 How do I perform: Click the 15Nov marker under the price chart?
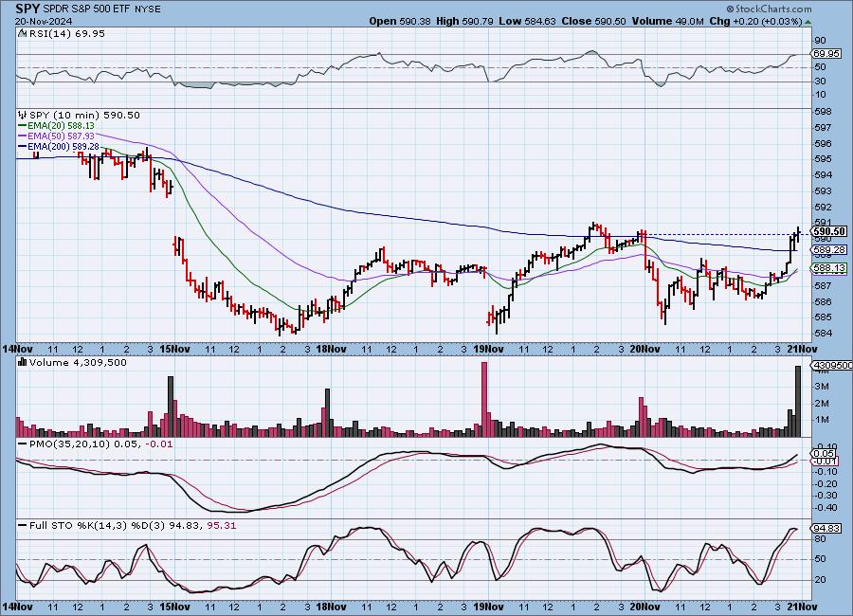(x=174, y=350)
